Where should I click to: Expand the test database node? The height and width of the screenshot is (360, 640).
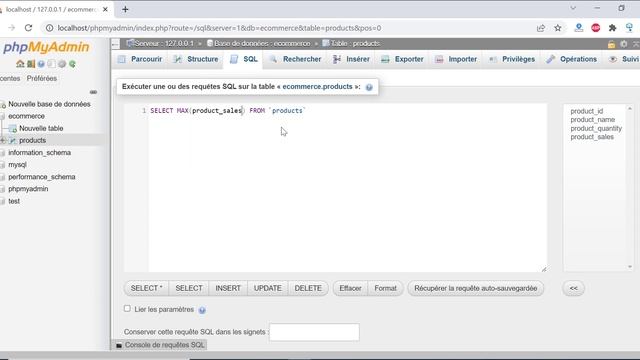tap(2, 202)
